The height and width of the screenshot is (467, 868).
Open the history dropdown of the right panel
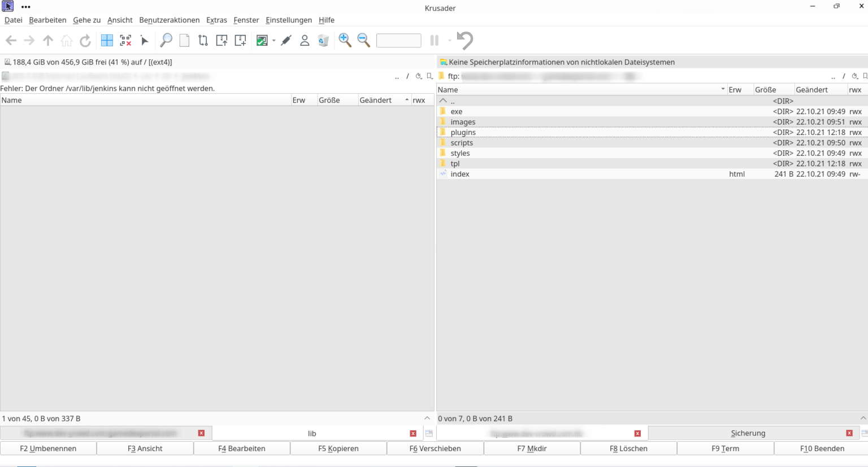(x=855, y=76)
